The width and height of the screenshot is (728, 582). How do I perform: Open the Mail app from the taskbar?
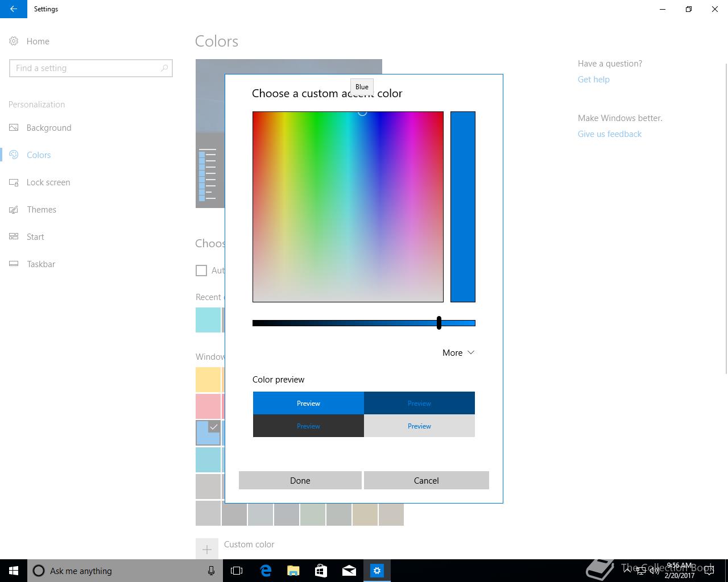tap(349, 571)
